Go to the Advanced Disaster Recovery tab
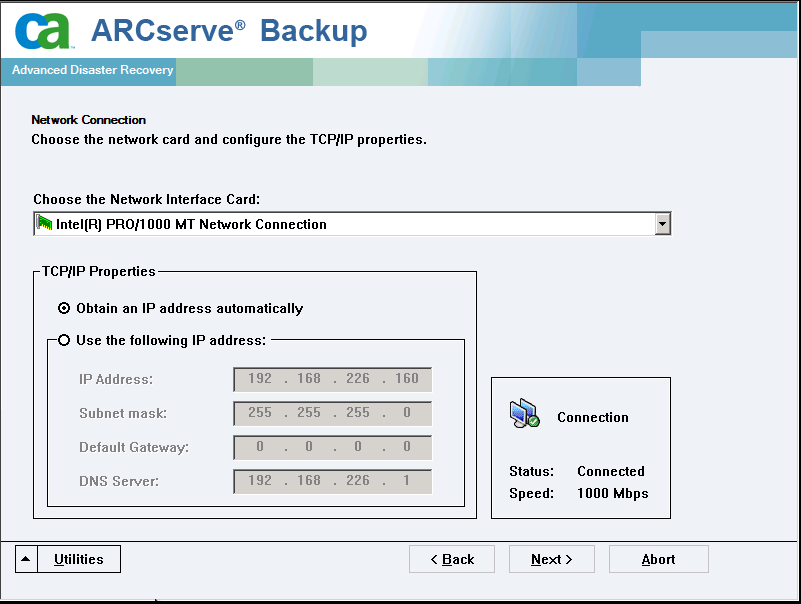The height and width of the screenshot is (604, 801). point(92,70)
